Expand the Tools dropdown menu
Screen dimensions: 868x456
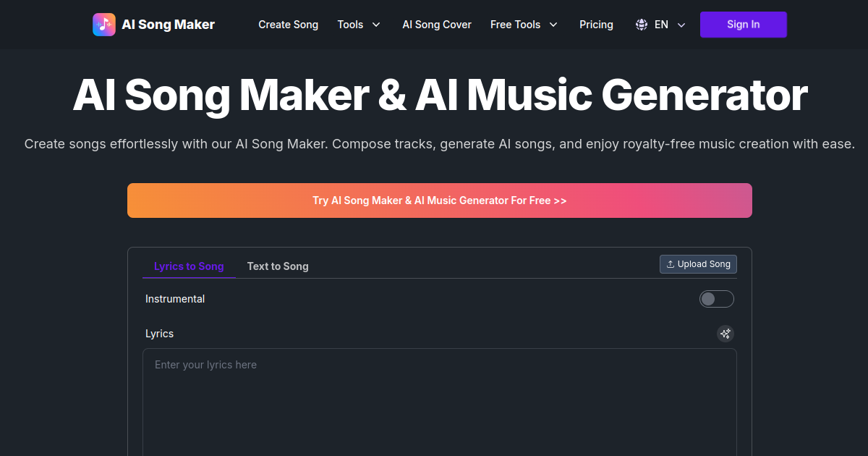tap(359, 25)
